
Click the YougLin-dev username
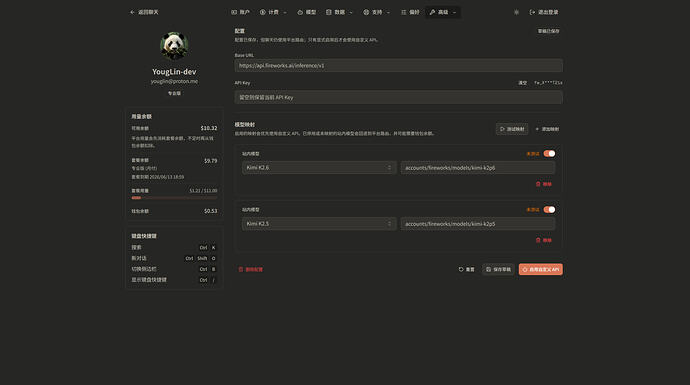click(x=174, y=72)
